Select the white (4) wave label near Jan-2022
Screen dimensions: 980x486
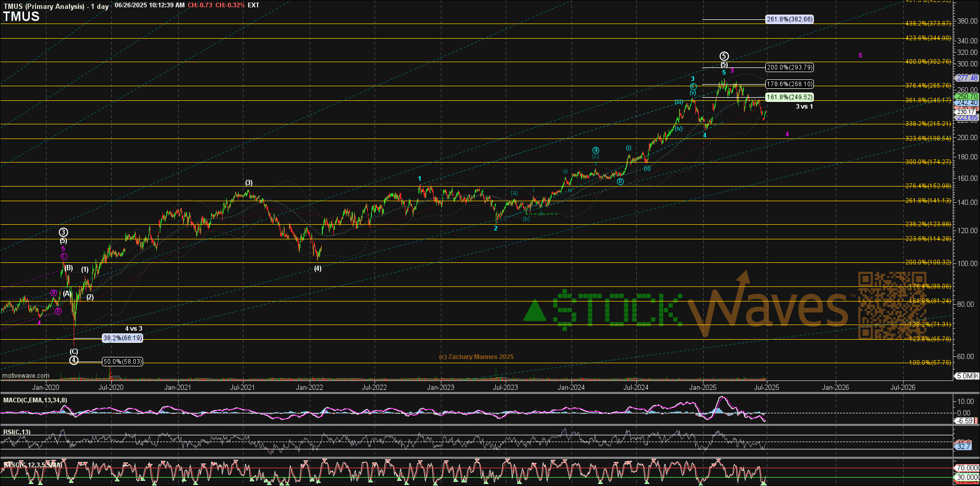318,269
